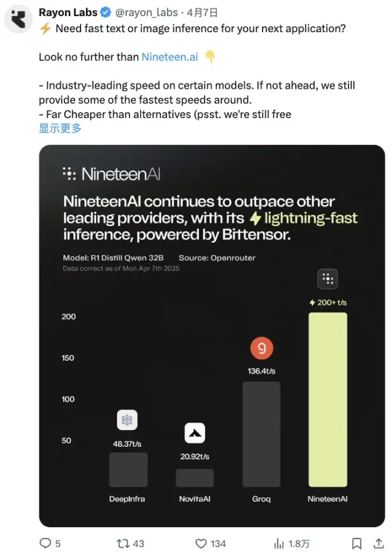The height and width of the screenshot is (554, 392).
Task: Open the reply comment icon
Action: tap(45, 543)
